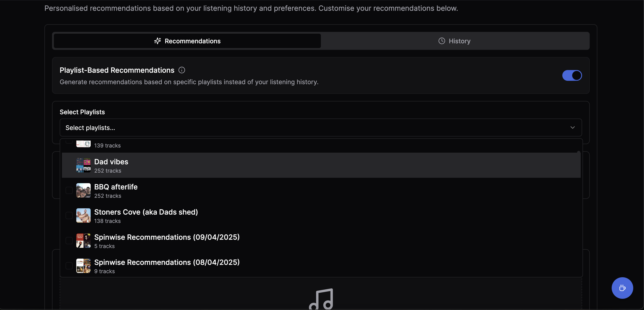Click the Stoners Cove playlist cover thumbnail
The image size is (644, 310).
pos(83,215)
